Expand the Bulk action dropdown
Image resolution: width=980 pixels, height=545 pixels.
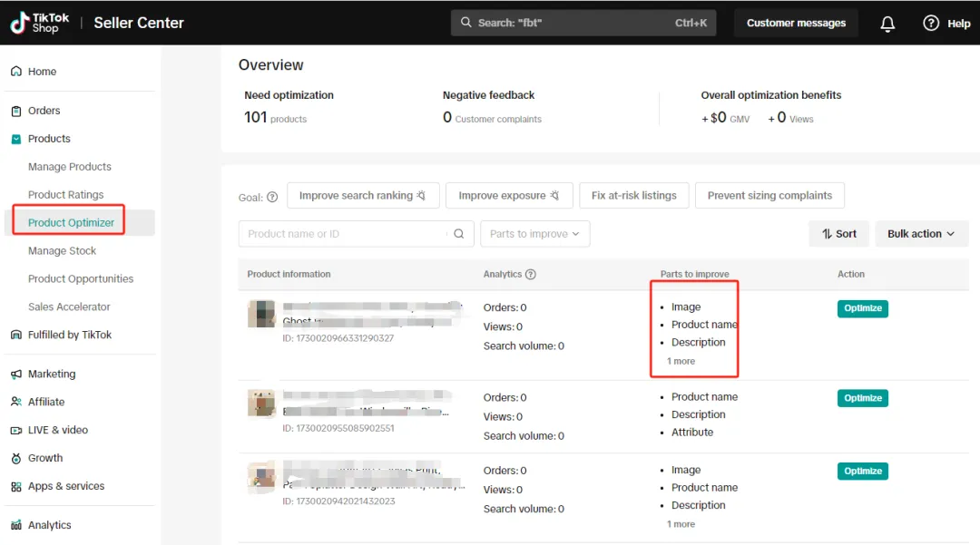tap(922, 233)
